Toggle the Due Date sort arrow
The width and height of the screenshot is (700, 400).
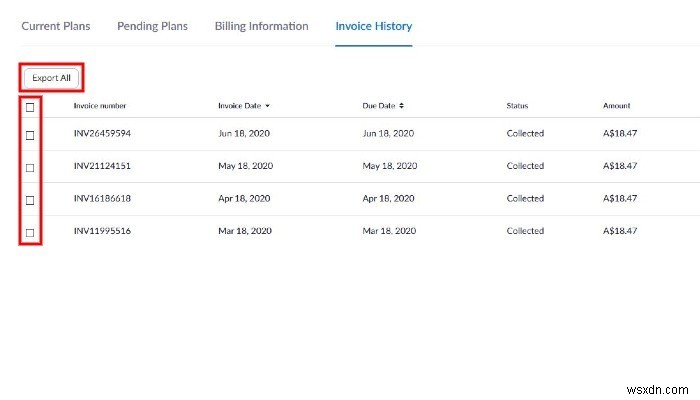tap(399, 106)
